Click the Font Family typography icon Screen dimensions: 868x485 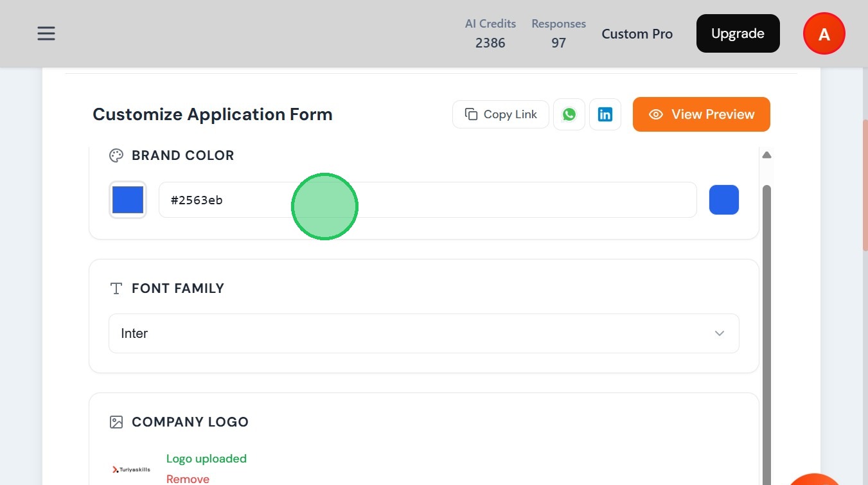[x=116, y=288]
